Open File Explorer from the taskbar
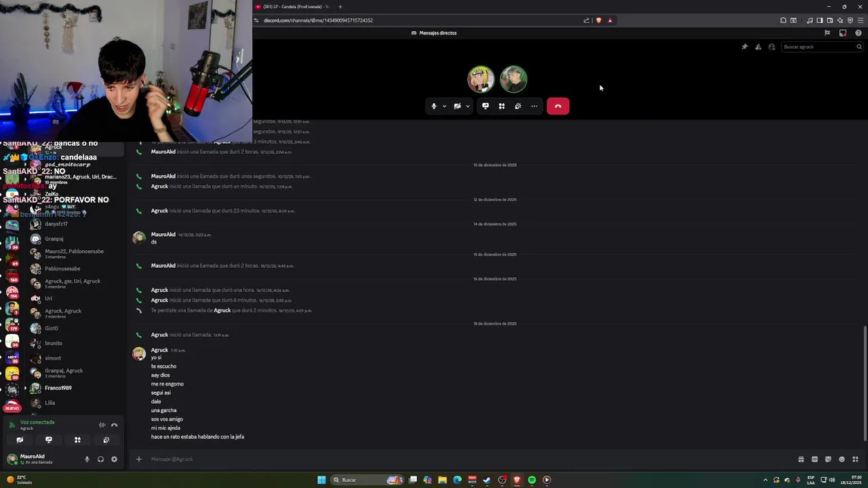The height and width of the screenshot is (488, 868). [442, 480]
